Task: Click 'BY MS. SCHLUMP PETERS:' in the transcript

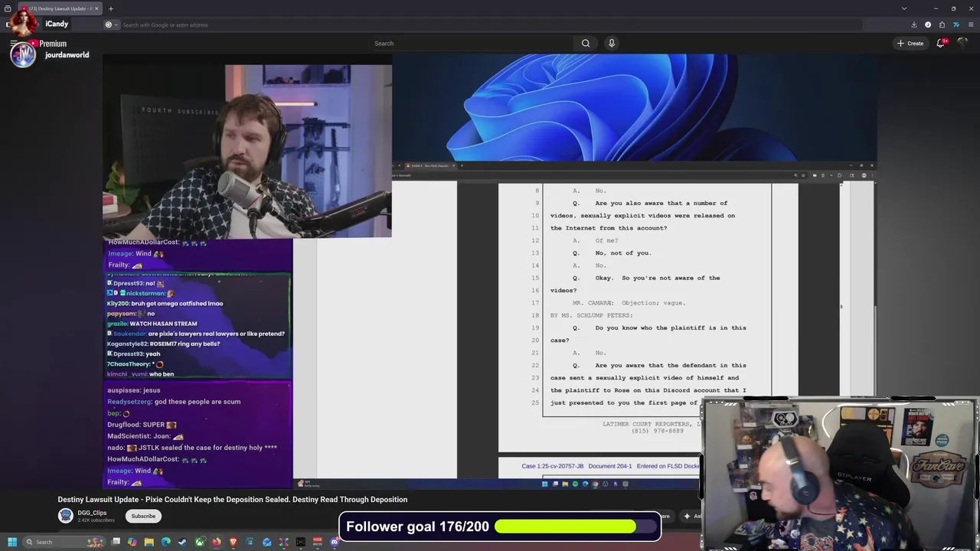Action: (591, 315)
